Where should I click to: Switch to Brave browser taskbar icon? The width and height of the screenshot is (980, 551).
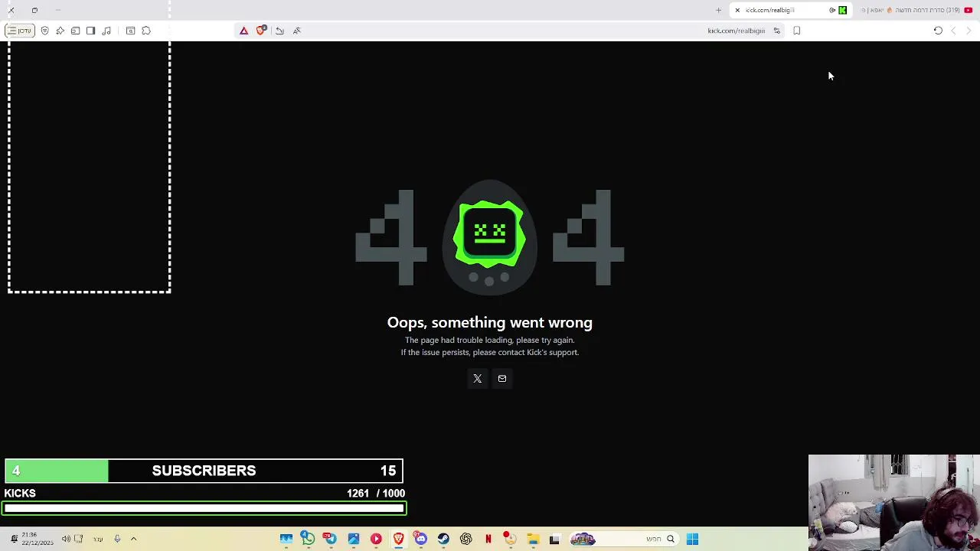point(398,539)
